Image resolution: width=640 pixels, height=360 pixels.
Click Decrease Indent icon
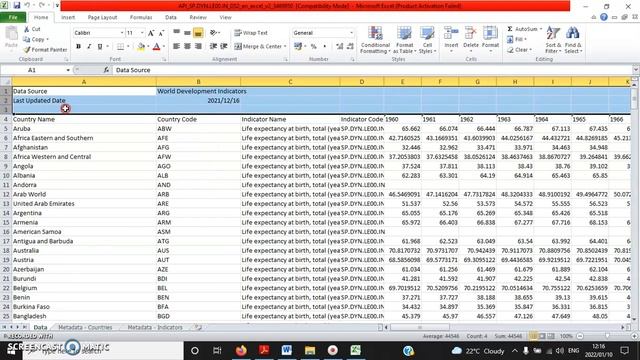click(213, 47)
